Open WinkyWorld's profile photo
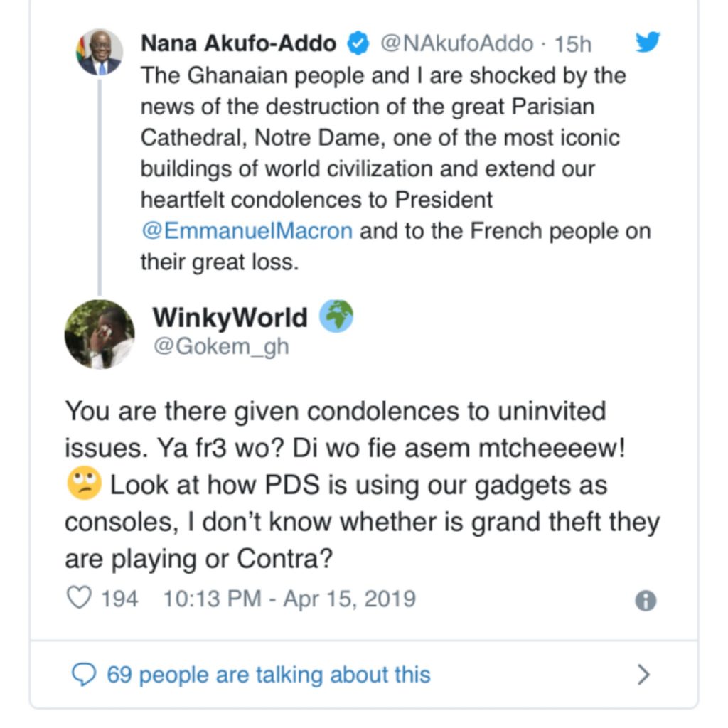 (100, 334)
